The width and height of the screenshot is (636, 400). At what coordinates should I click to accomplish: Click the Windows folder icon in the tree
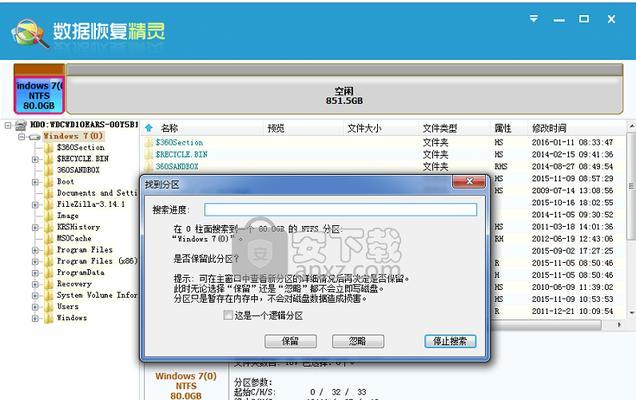[x=49, y=318]
